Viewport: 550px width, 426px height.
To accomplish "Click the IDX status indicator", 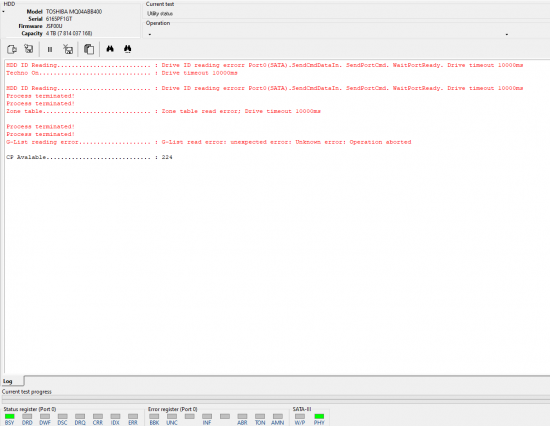I will (115, 417).
